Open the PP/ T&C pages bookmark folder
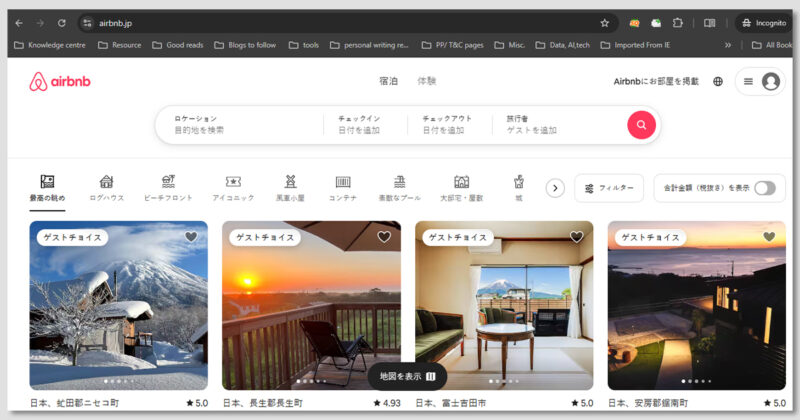This screenshot has width=800, height=420. click(x=453, y=45)
